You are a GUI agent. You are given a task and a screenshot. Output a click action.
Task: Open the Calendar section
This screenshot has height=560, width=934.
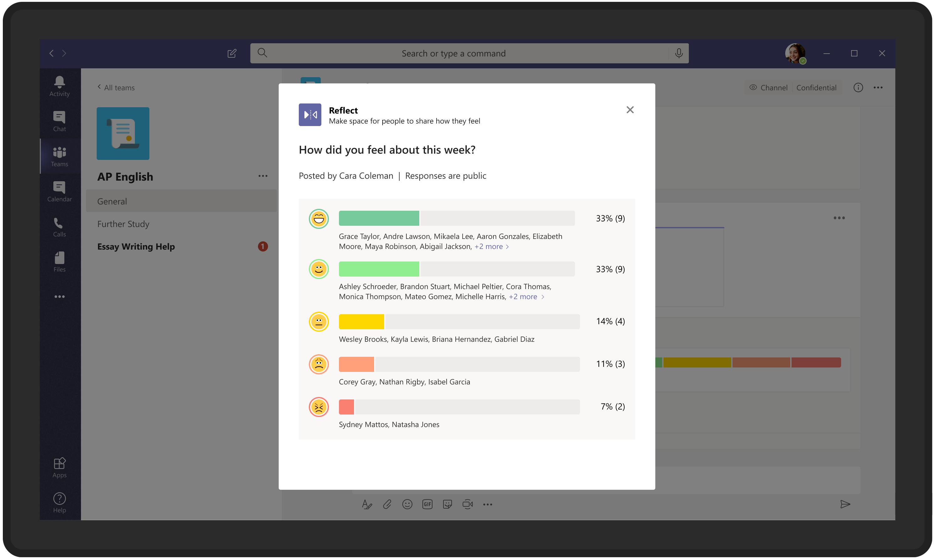[x=59, y=191]
